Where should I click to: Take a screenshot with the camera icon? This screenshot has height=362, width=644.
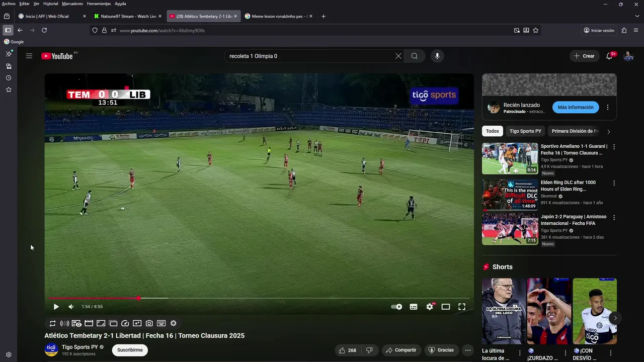click(149, 323)
